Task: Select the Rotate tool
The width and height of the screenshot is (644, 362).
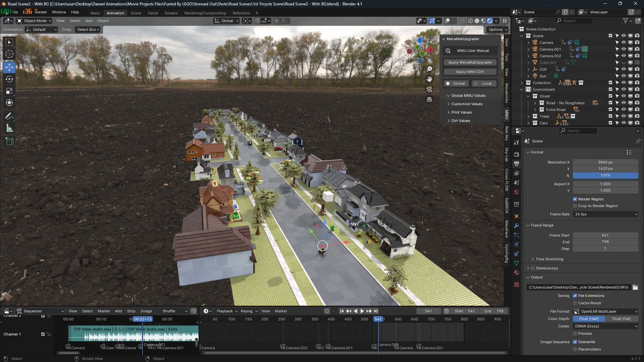Action: pyautogui.click(x=9, y=79)
